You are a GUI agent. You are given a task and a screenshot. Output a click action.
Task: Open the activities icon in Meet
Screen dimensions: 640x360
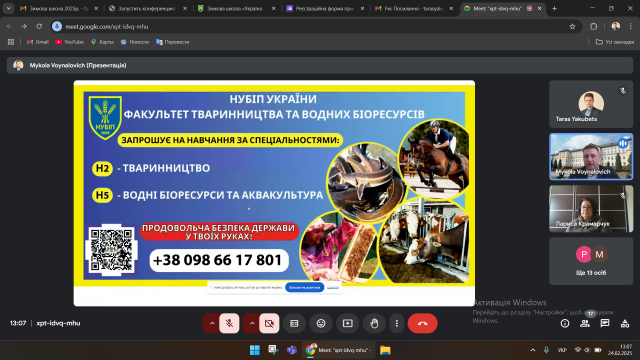click(625, 323)
